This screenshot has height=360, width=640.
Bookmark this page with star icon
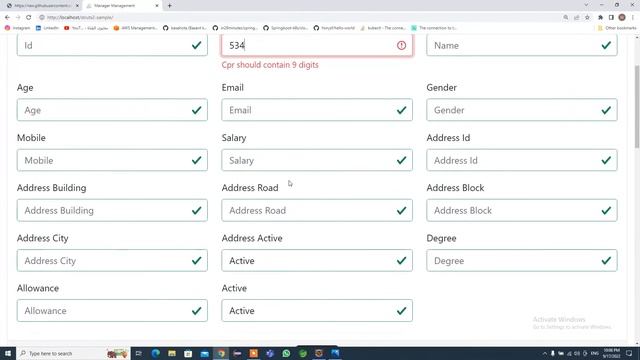[x=587, y=18]
